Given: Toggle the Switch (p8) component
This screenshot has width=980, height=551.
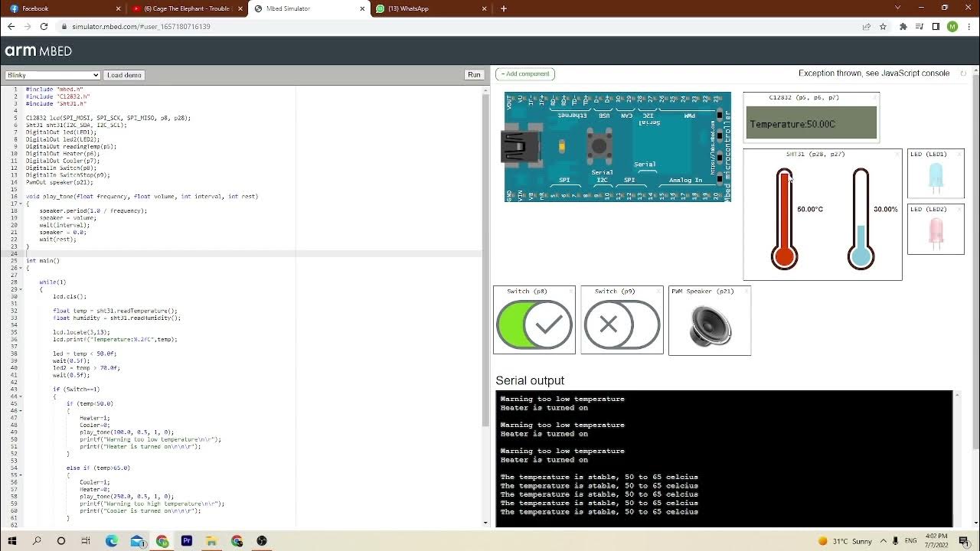Looking at the screenshot, I should [534, 325].
